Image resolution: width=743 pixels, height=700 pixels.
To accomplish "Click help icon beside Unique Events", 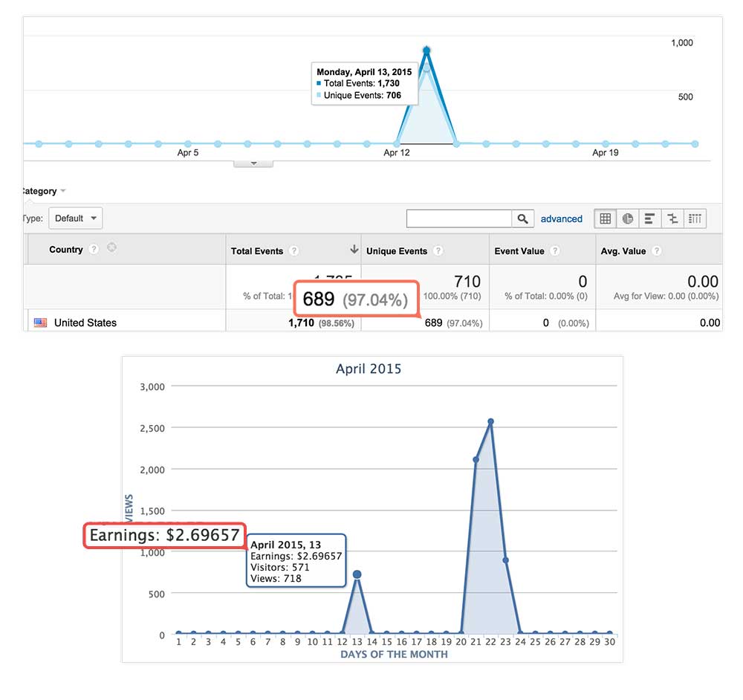I will click(x=438, y=251).
